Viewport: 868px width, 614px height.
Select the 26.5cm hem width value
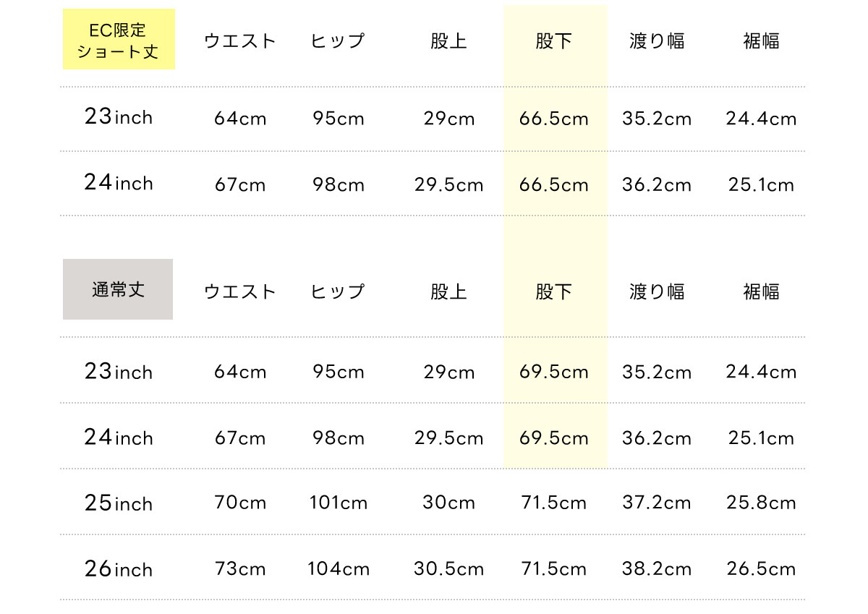point(761,569)
